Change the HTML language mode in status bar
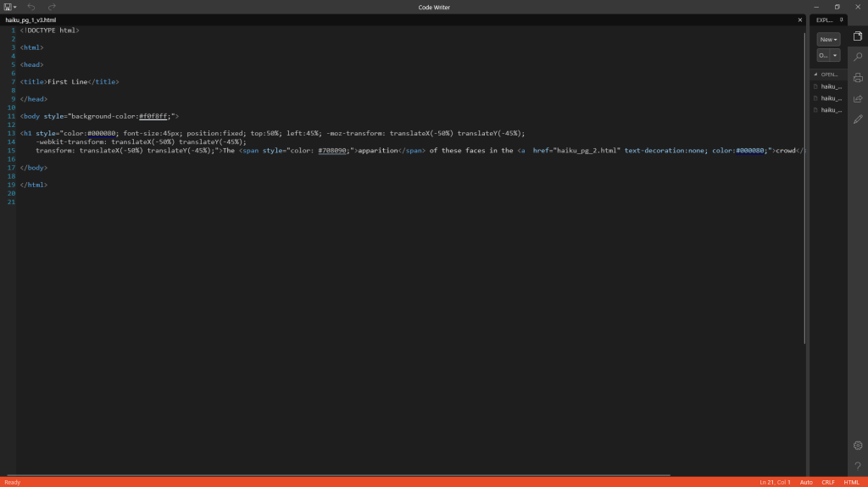The width and height of the screenshot is (868, 487). [x=851, y=482]
